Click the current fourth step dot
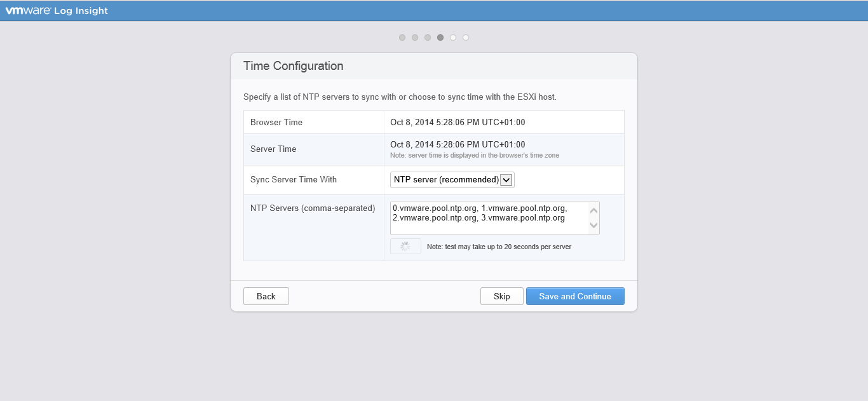Screen dimensions: 868x401 point(440,37)
